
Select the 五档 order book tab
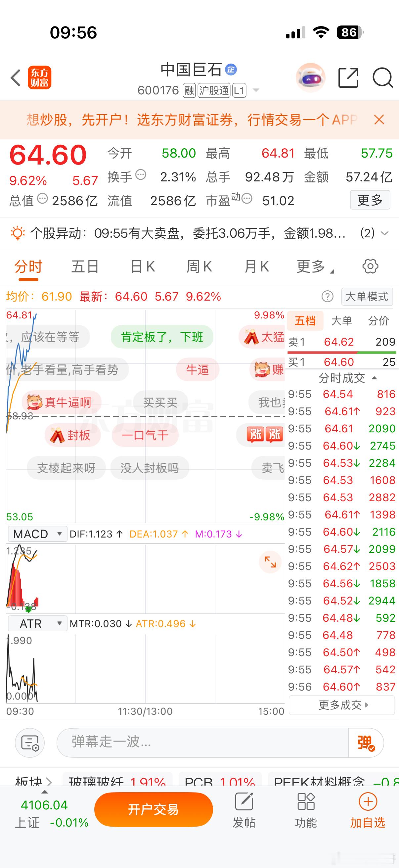point(305,320)
